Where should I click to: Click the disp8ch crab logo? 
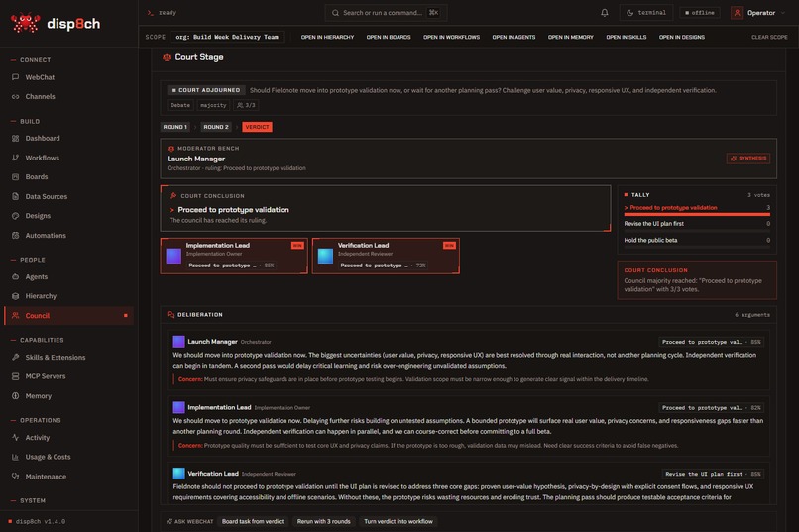pos(25,23)
